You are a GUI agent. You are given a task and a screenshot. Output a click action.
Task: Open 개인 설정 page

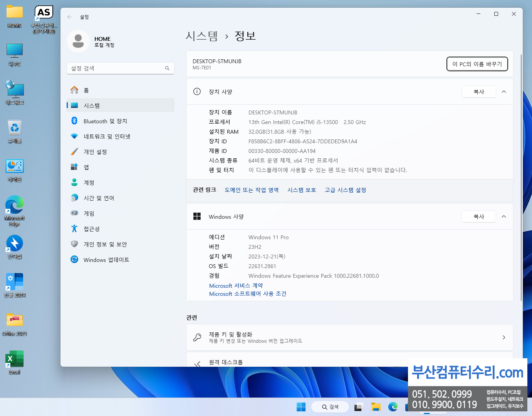tap(120, 152)
